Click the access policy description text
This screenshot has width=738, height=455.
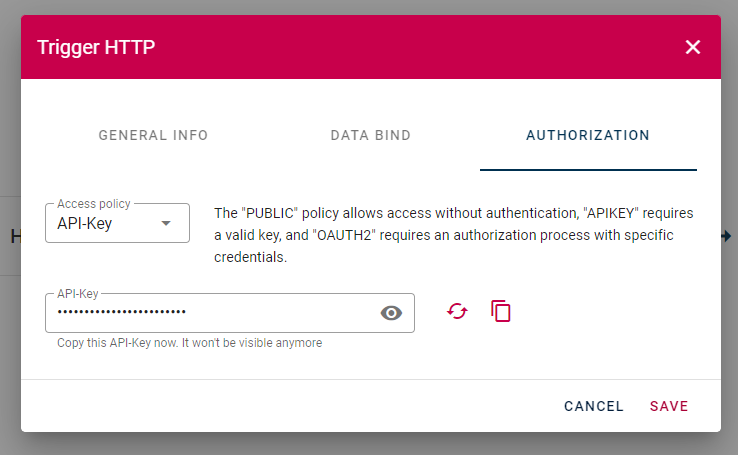pyautogui.click(x=454, y=235)
